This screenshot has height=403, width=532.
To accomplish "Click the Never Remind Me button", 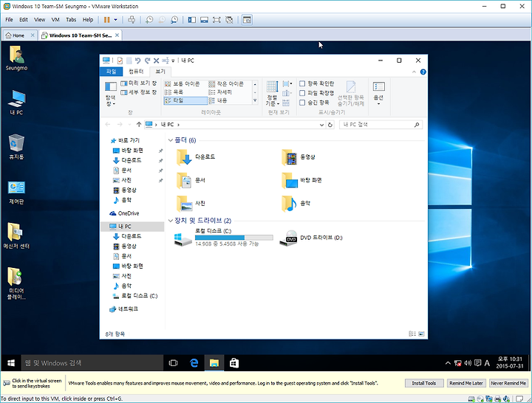I will click(508, 383).
